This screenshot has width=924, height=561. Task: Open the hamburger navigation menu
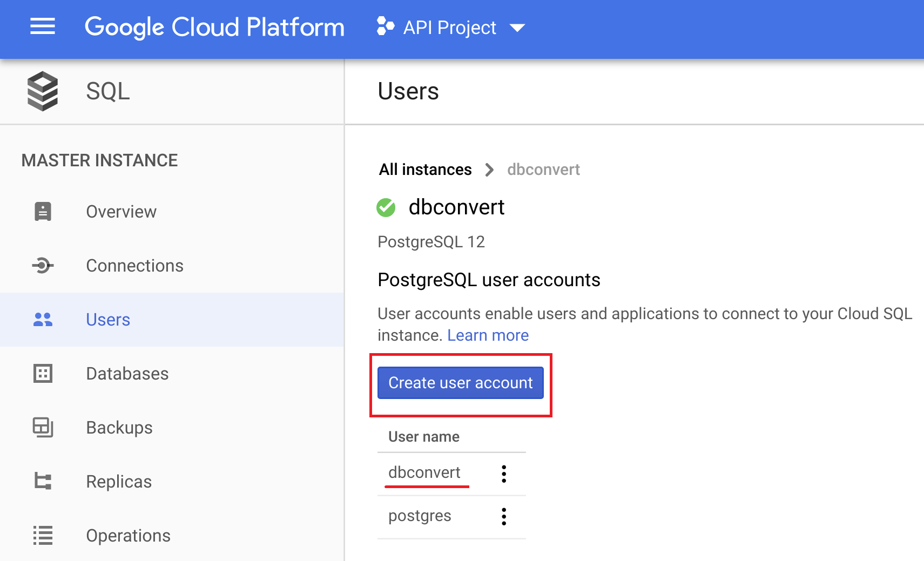click(43, 26)
